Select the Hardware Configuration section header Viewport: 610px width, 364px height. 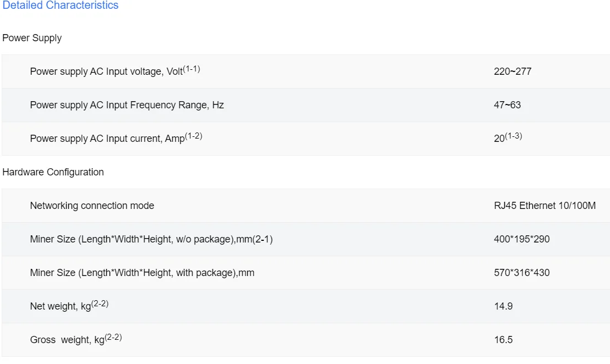coord(53,172)
